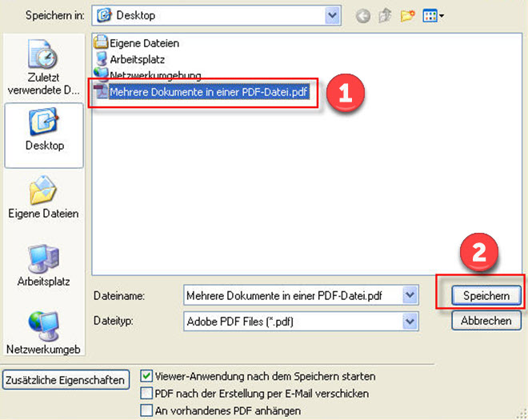Create a new folder
528x420 pixels.
407,15
